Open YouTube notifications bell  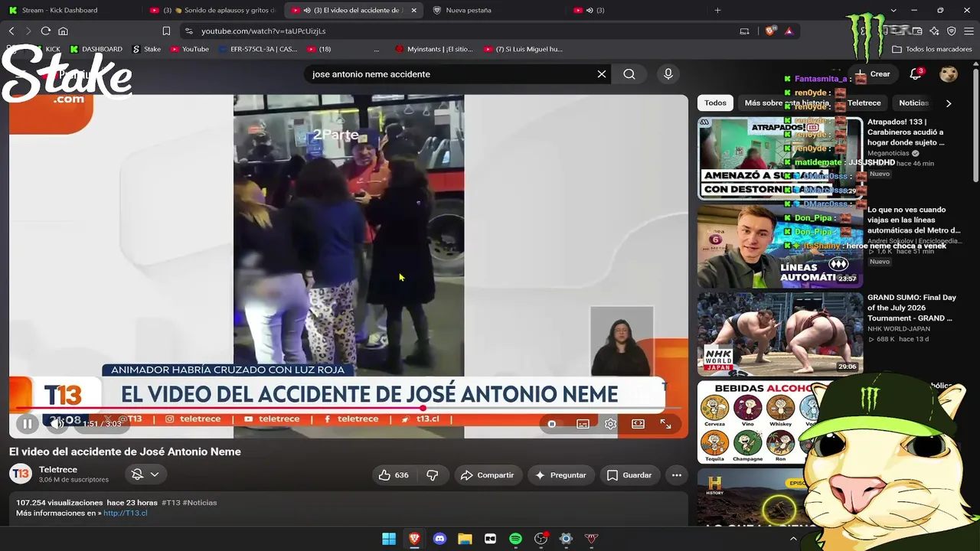[916, 74]
